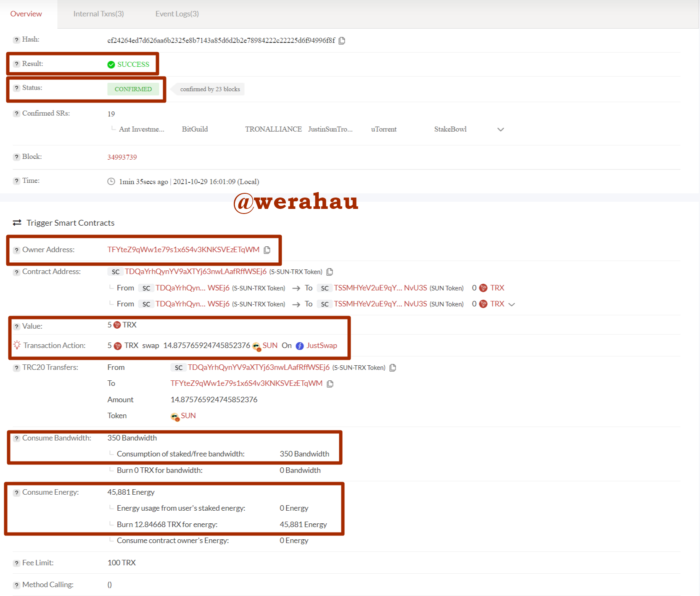Open the JustSwap link
This screenshot has height=596, width=700.
pos(322,345)
